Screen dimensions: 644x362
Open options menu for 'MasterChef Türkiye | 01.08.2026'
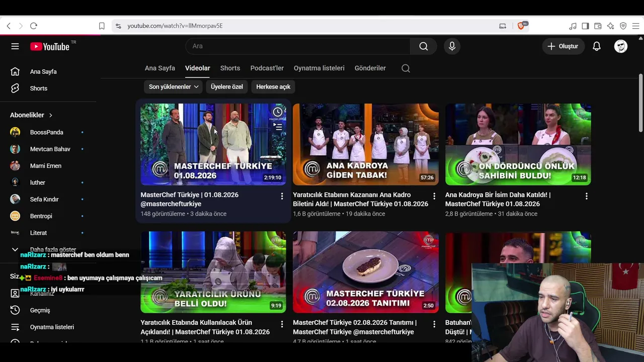[282, 196]
